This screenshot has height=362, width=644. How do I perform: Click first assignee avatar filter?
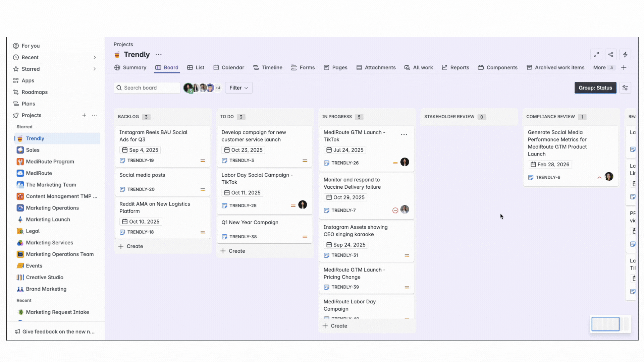click(188, 88)
